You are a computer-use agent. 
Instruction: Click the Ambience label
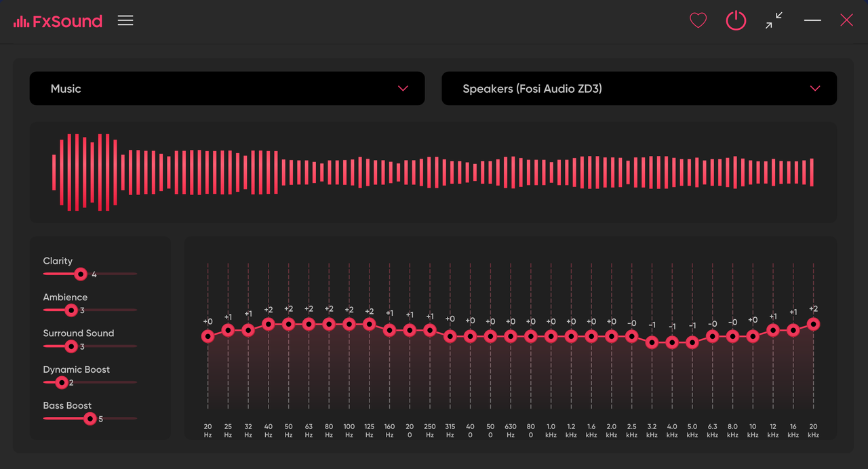point(65,297)
